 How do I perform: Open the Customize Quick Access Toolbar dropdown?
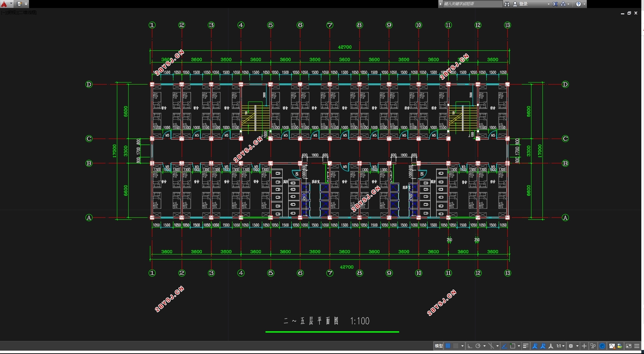coord(26,4)
